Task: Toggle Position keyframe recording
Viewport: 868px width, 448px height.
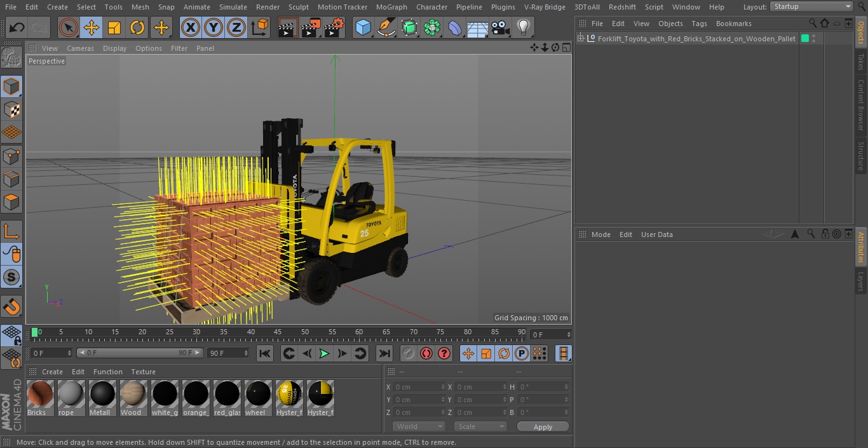Action: (468, 353)
